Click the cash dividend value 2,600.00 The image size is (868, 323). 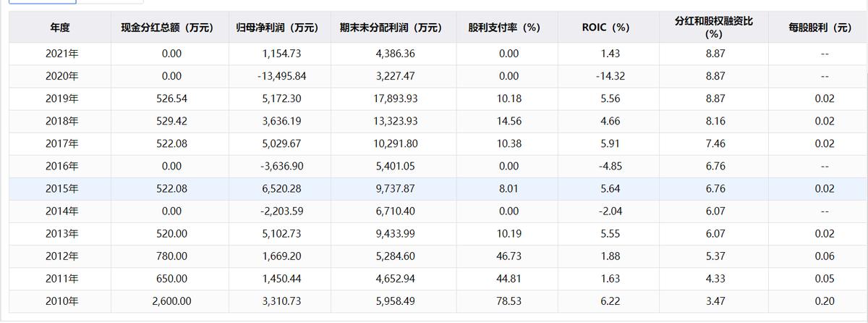171,301
